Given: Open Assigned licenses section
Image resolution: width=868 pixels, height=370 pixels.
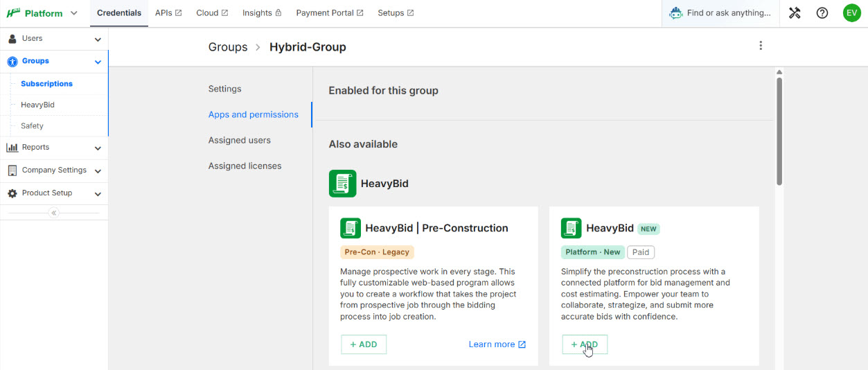Looking at the screenshot, I should coord(245,166).
